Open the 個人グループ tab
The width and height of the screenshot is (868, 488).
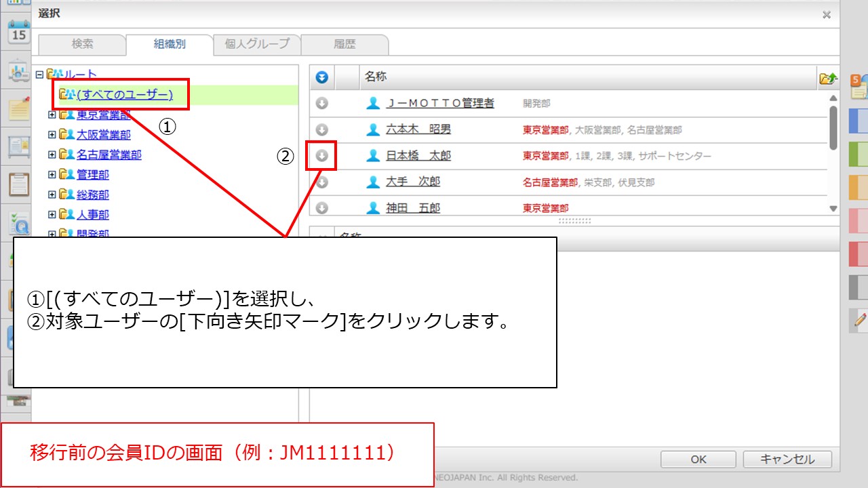[x=257, y=44]
